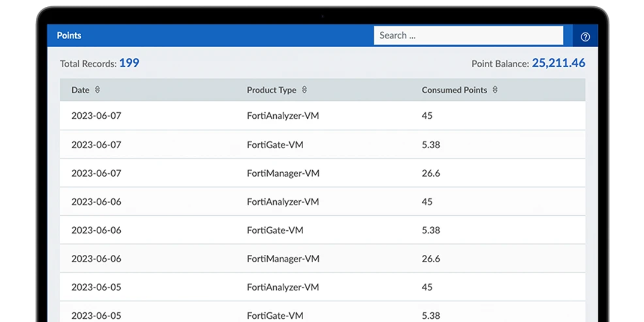Select 2023-06-06 date in FortiGate-VM row
Image resolution: width=644 pixels, height=322 pixels.
(97, 230)
